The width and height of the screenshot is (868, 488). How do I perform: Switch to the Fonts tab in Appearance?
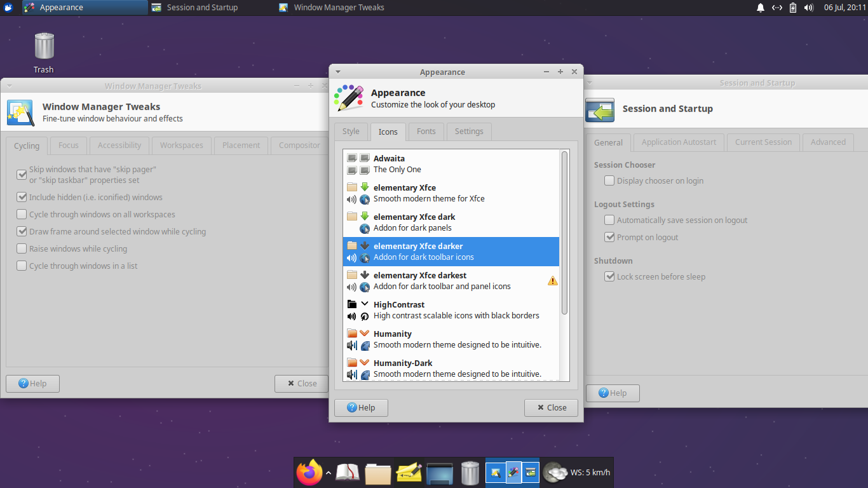(x=426, y=132)
